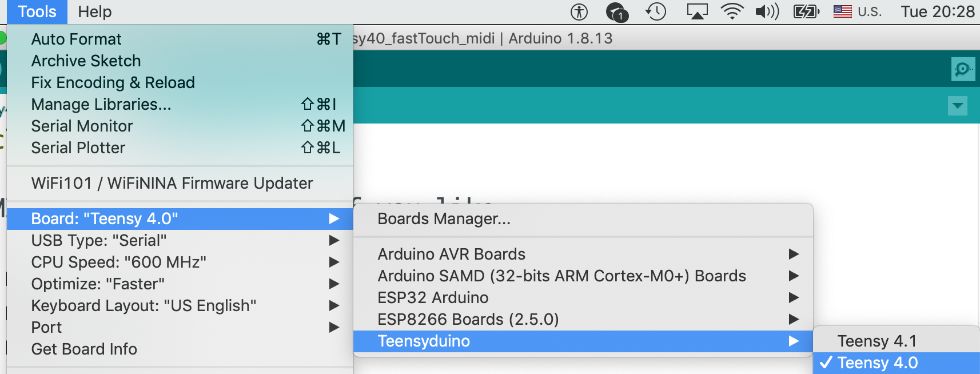
Task: Open the Wi-Fi status icon
Action: [x=732, y=11]
